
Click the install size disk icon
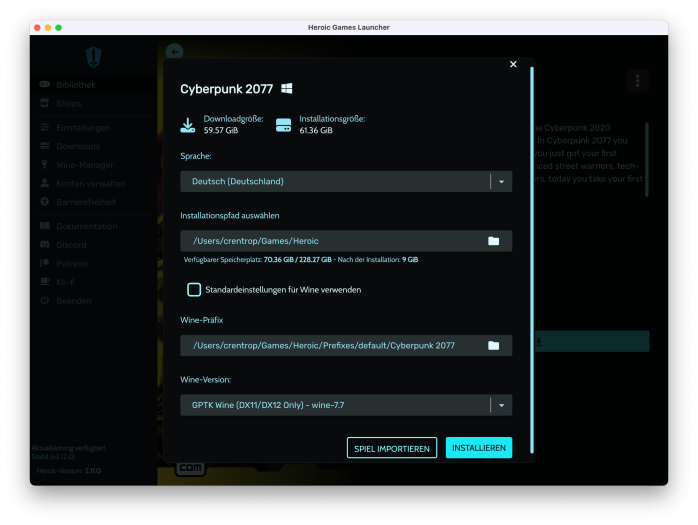tap(283, 125)
